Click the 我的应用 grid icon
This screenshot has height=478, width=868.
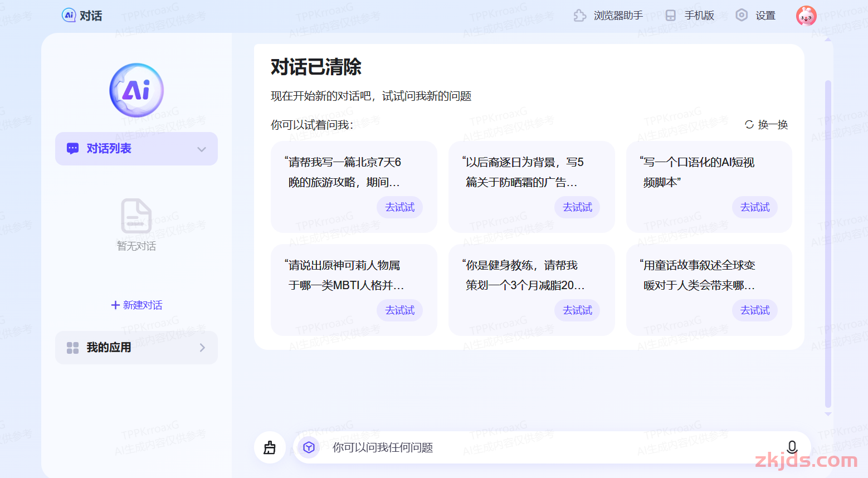coord(72,348)
